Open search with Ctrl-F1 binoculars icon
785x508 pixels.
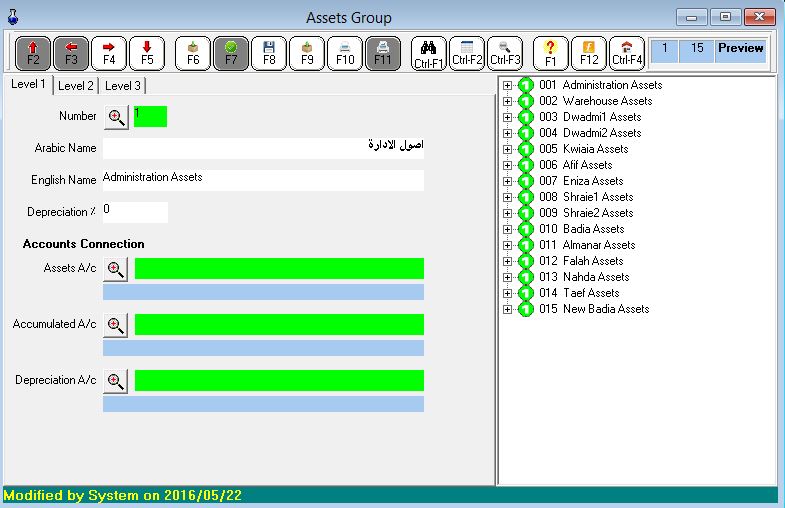click(429, 53)
